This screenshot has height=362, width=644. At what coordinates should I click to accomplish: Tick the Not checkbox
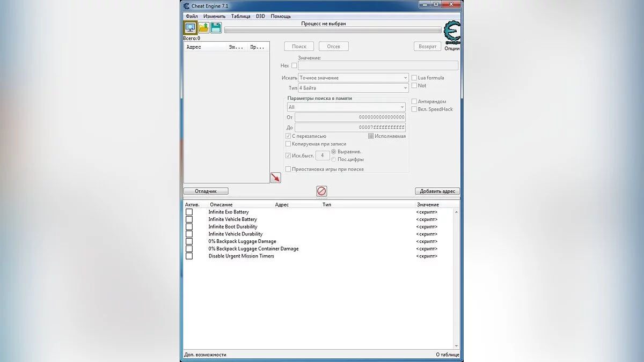click(414, 85)
